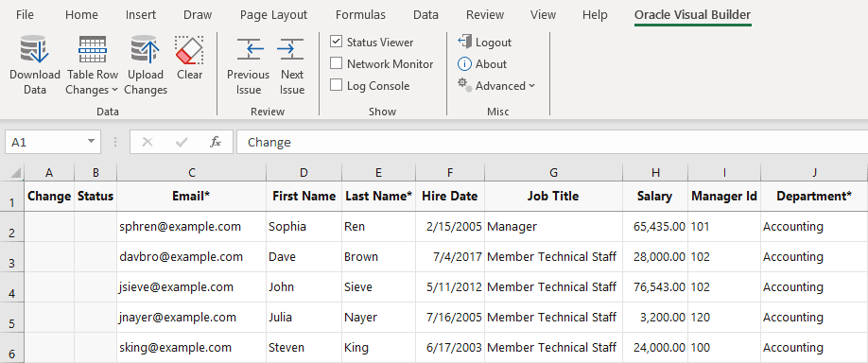The width and height of the screenshot is (868, 363).
Task: Switch to the Draw tab
Action: pyautogui.click(x=198, y=15)
